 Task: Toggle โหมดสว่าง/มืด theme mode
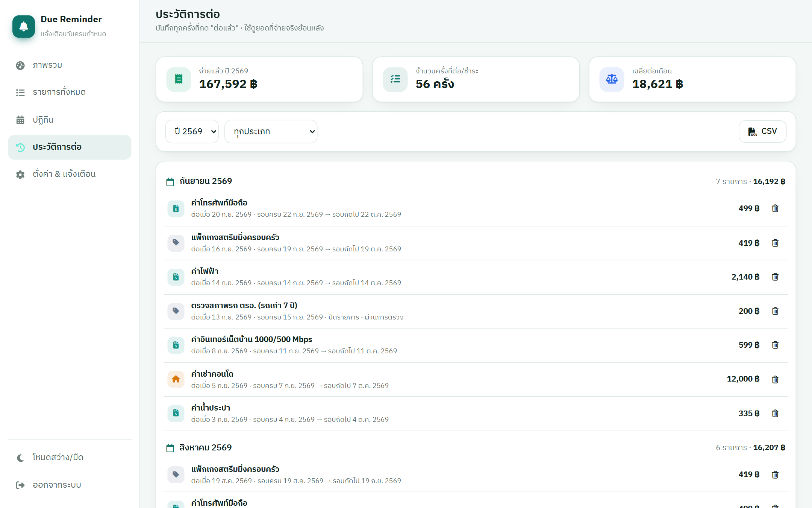(70, 458)
